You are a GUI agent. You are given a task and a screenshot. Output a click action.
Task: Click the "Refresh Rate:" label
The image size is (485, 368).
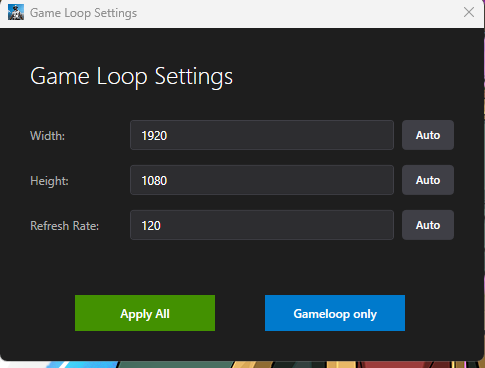coord(65,226)
